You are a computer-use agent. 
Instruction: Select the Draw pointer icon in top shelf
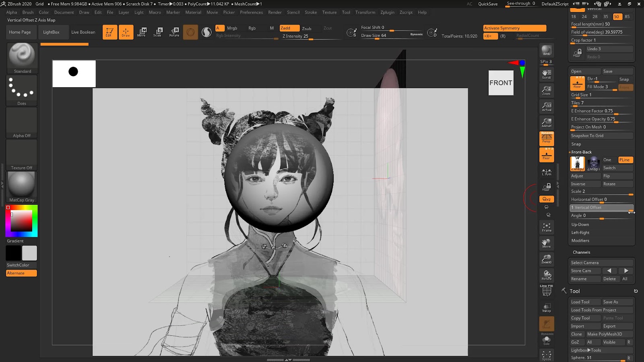click(126, 32)
